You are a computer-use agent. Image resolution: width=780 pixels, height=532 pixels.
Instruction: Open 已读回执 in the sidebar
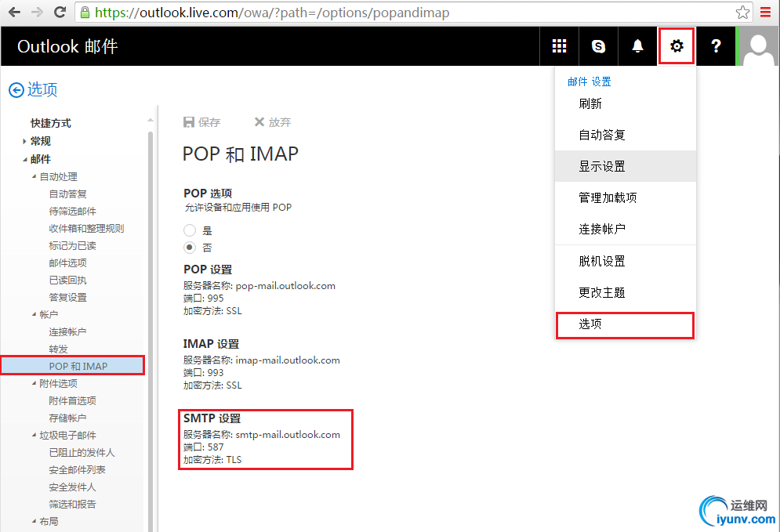pos(67,280)
